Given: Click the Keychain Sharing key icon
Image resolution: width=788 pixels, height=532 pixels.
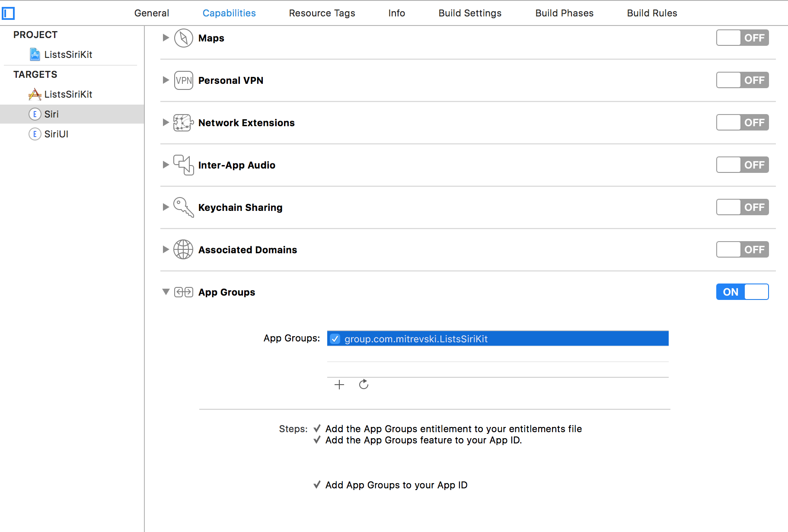Looking at the screenshot, I should tap(183, 207).
